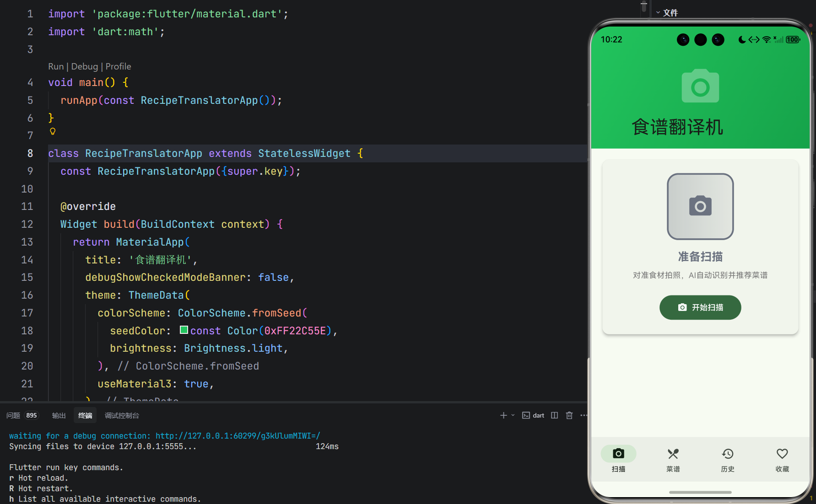The image size is (816, 504).
Task: Click the 食谱翻译机 app title on phone
Action: point(677,127)
